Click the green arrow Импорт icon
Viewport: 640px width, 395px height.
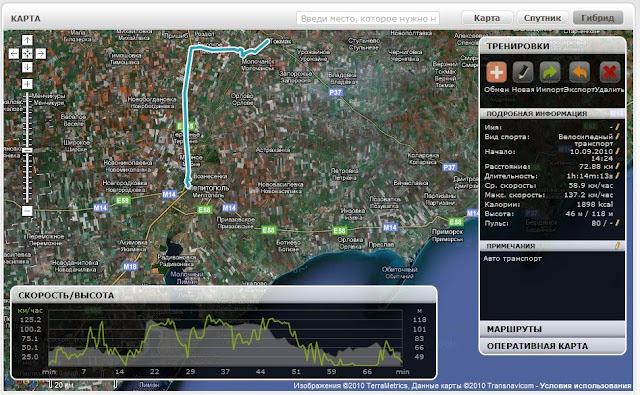click(x=550, y=72)
